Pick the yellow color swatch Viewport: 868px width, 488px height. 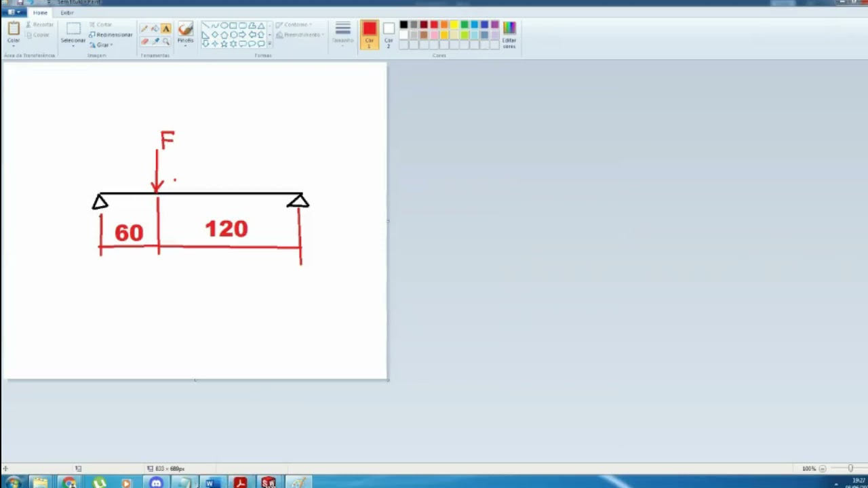pos(454,25)
